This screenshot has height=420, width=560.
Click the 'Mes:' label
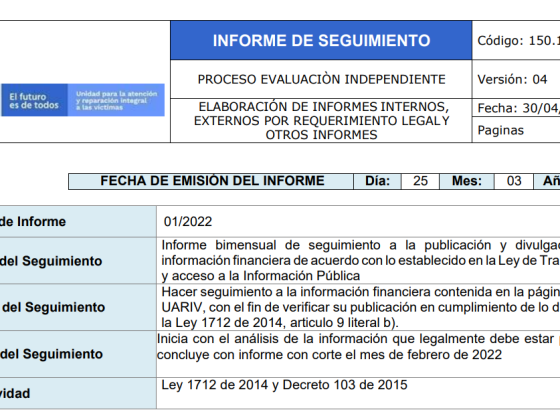click(467, 181)
